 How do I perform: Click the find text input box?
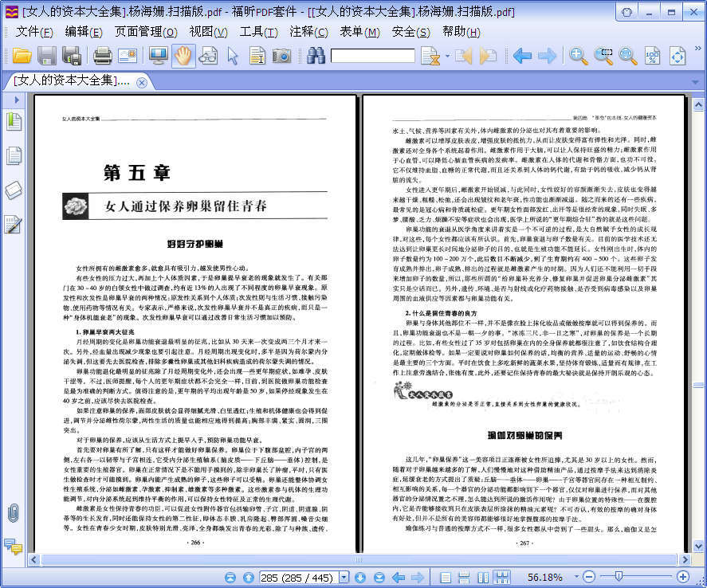(373, 56)
